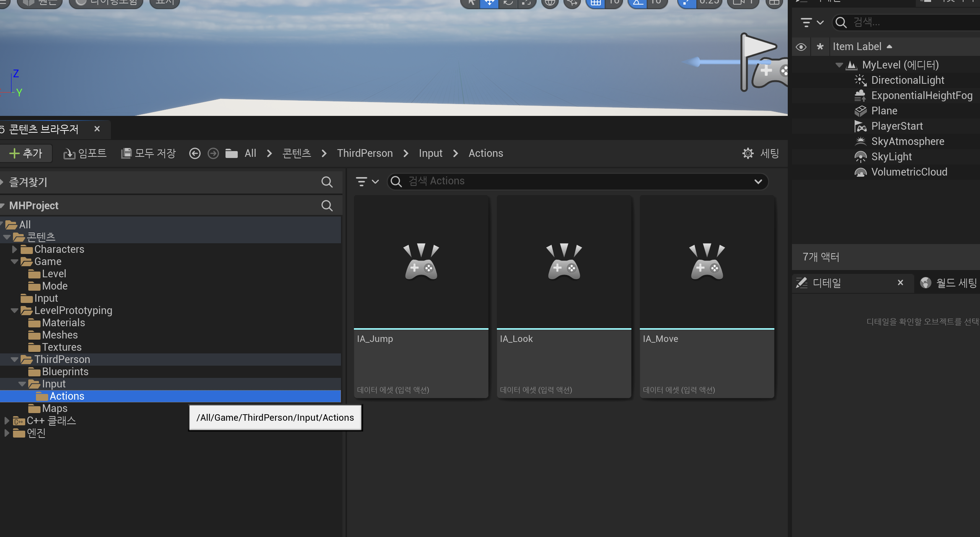980x537 pixels.
Task: Expand the Characters folder in tree
Action: point(15,249)
